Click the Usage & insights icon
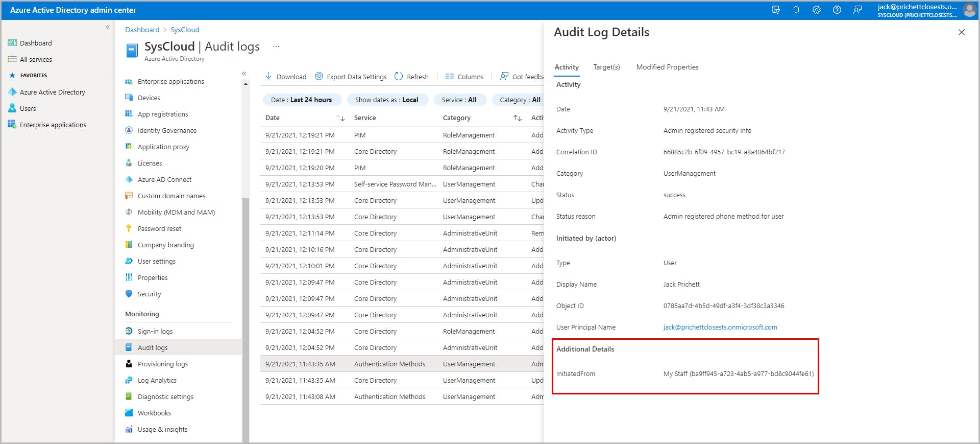980x444 pixels. (129, 429)
